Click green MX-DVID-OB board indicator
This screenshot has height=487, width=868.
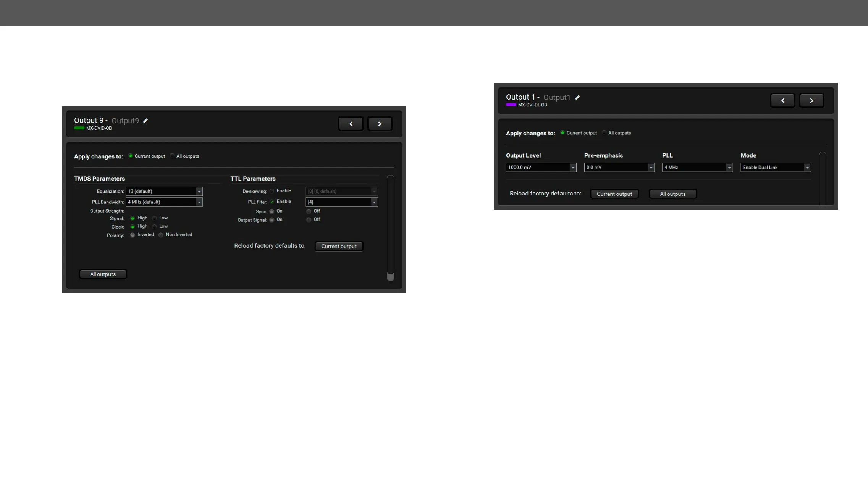[79, 128]
